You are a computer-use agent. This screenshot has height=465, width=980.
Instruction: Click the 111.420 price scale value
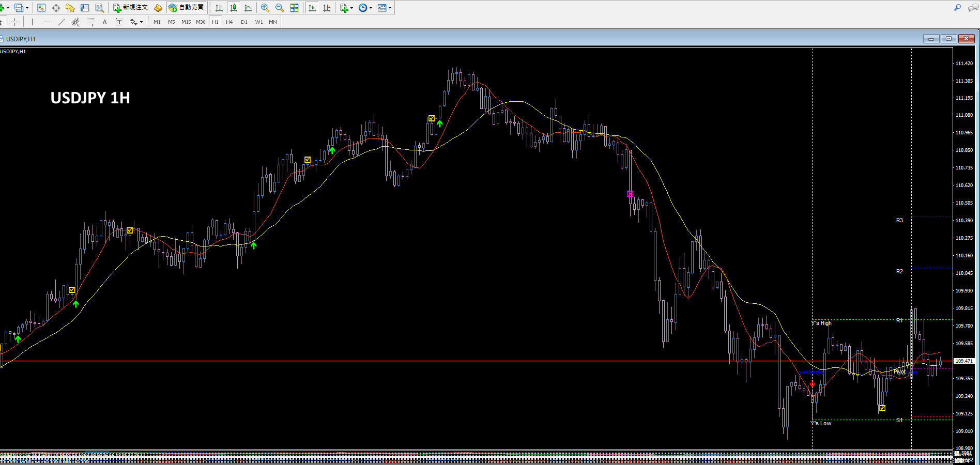click(x=964, y=64)
